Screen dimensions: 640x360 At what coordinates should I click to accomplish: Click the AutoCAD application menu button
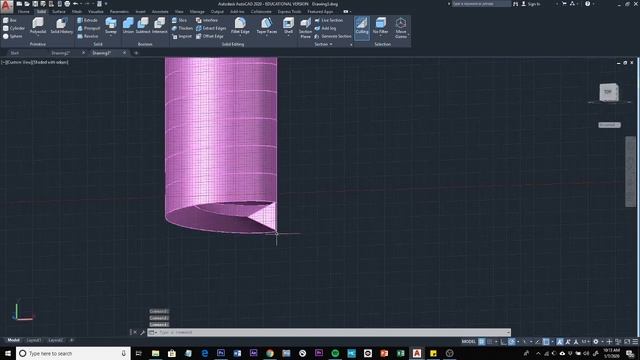[x=6, y=6]
